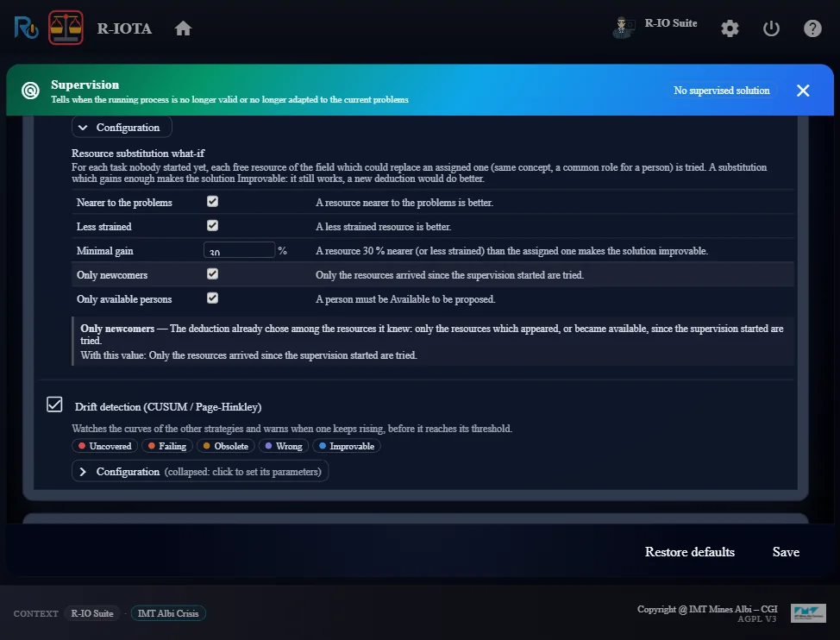Click the Supervision target icon
This screenshot has height=640, width=840.
pos(30,91)
